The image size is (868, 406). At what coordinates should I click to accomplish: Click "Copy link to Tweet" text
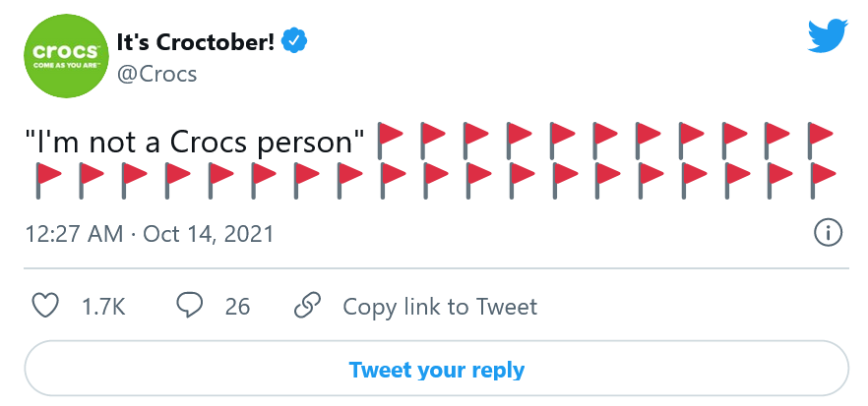(x=440, y=307)
